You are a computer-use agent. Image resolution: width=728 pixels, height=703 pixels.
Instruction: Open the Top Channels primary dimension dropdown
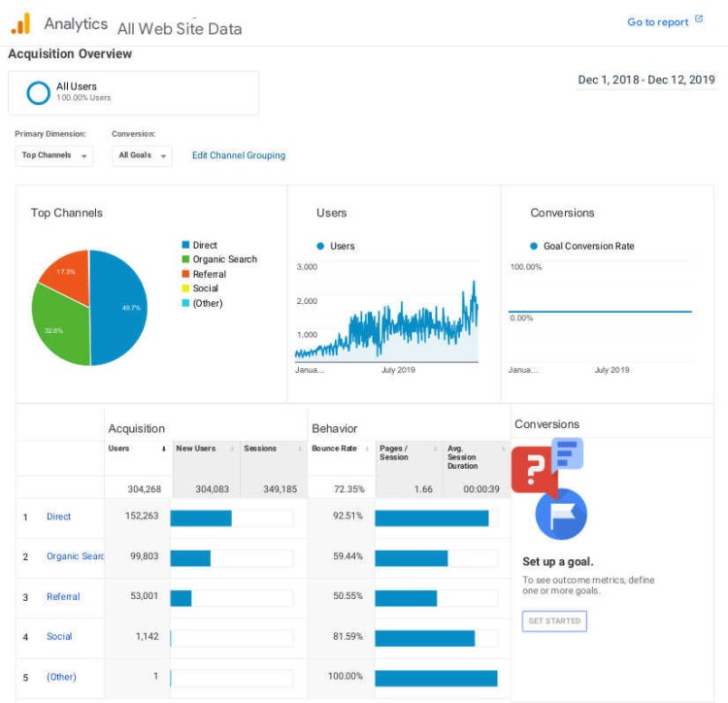click(x=54, y=155)
